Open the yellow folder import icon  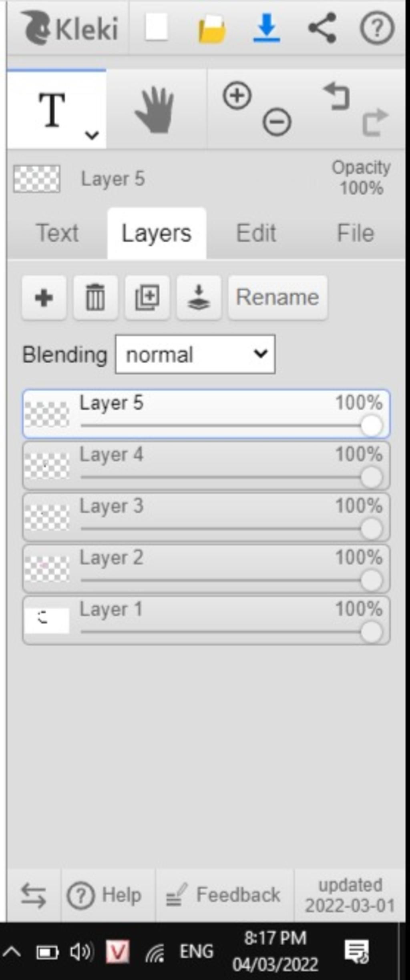212,28
